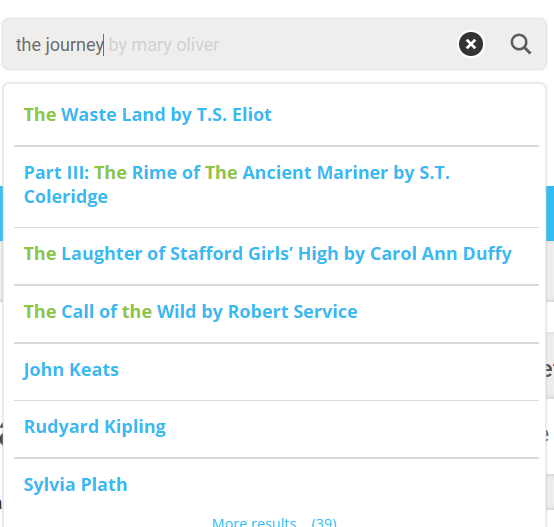Image resolution: width=554 pixels, height=527 pixels.
Task: Click the "(39)" results count
Action: [x=324, y=522]
